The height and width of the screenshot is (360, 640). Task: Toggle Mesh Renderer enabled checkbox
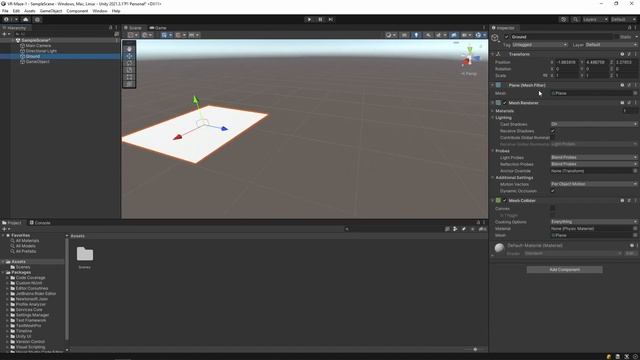click(x=505, y=103)
